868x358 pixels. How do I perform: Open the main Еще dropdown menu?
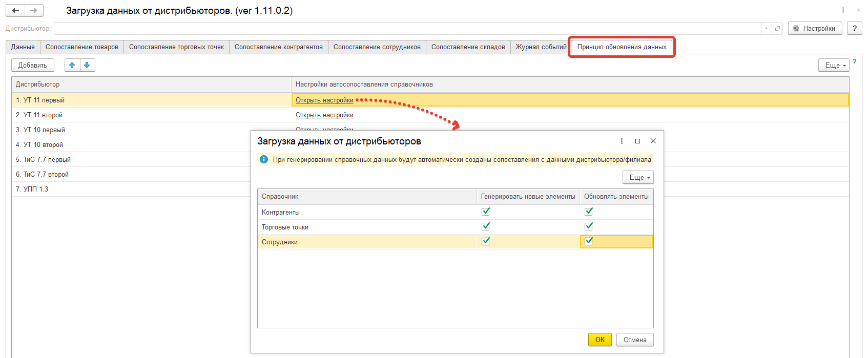tap(834, 65)
